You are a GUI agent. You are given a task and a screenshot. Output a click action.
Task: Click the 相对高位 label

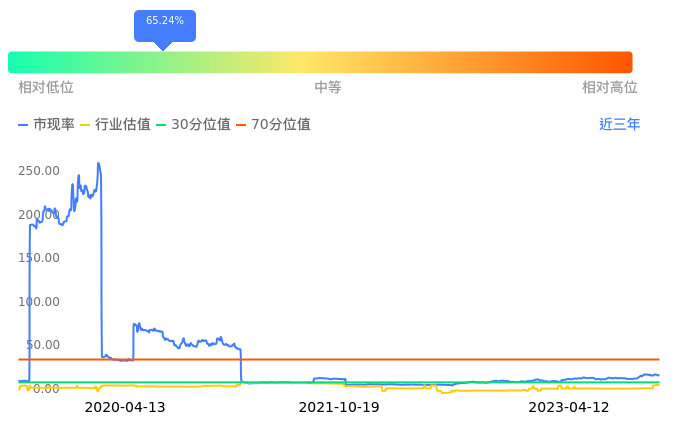(x=610, y=88)
